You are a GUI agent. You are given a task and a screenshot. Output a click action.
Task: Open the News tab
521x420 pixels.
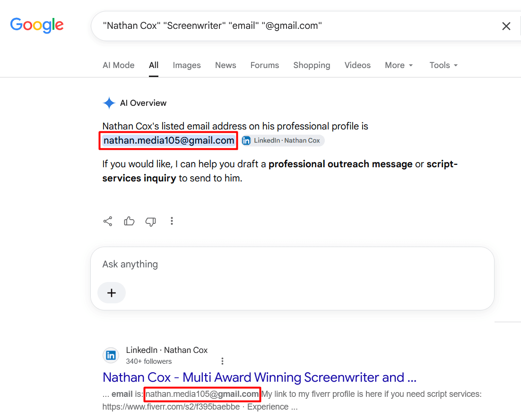(x=226, y=65)
